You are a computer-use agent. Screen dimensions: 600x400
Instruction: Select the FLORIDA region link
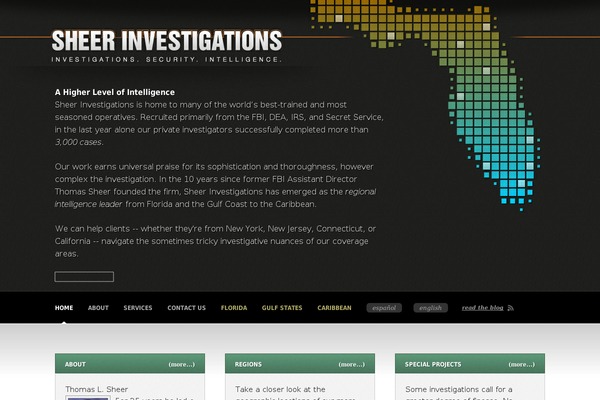pyautogui.click(x=234, y=308)
